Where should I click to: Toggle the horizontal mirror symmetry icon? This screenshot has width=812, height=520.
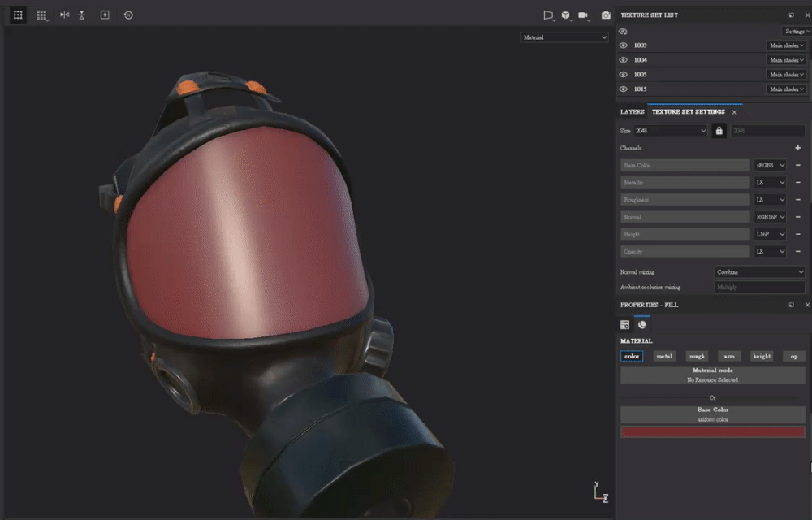point(64,15)
